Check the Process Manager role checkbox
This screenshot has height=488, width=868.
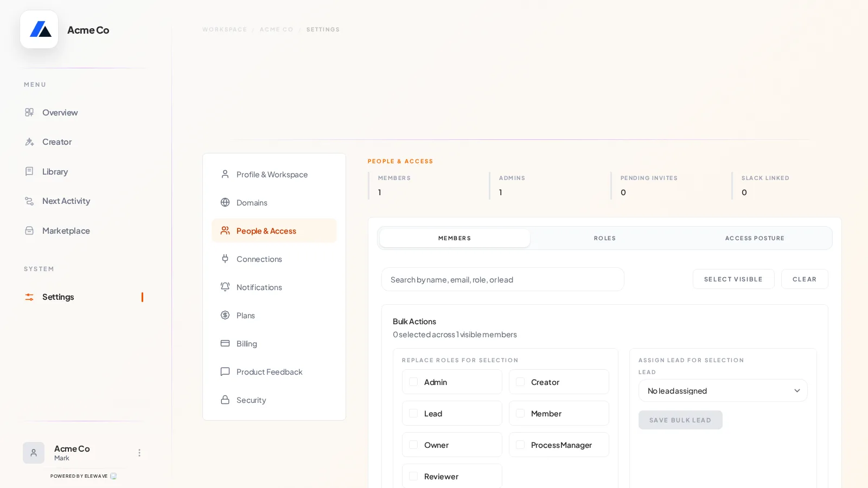coord(520,445)
